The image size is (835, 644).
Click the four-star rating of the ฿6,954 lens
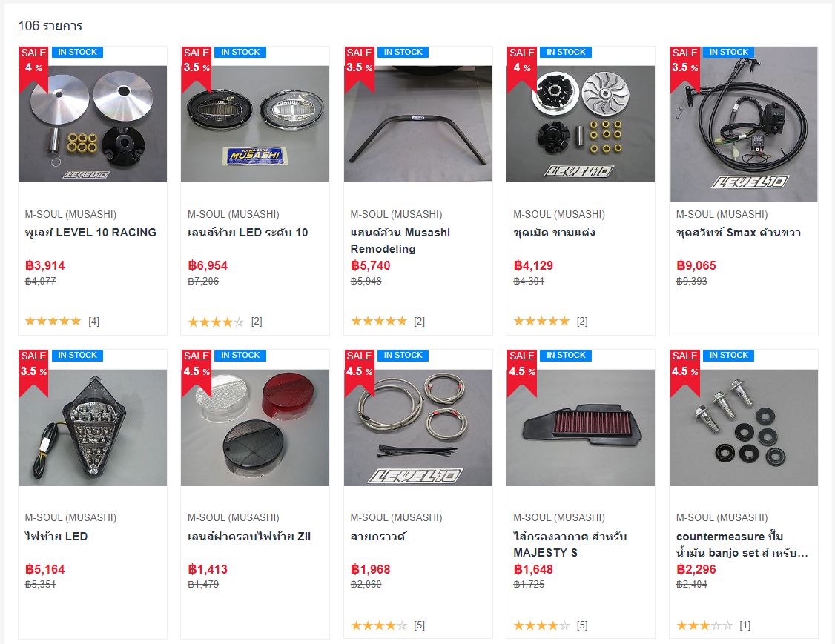click(x=216, y=322)
